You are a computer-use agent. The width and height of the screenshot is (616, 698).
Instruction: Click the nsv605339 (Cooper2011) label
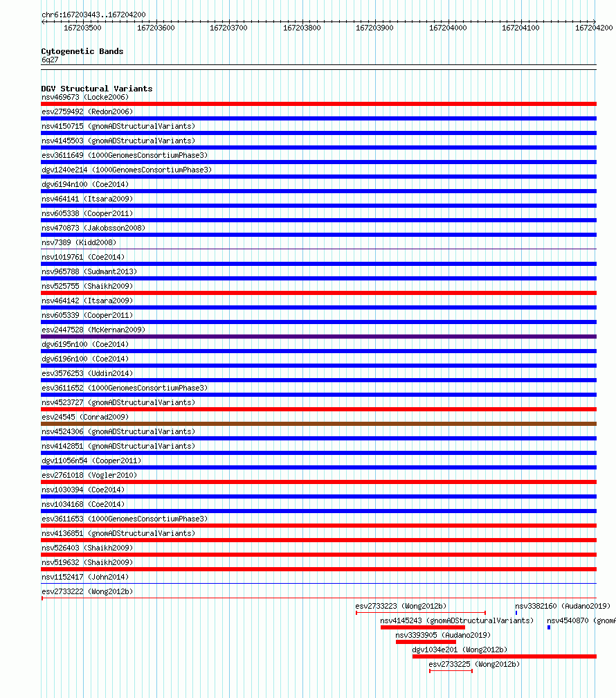(x=87, y=315)
